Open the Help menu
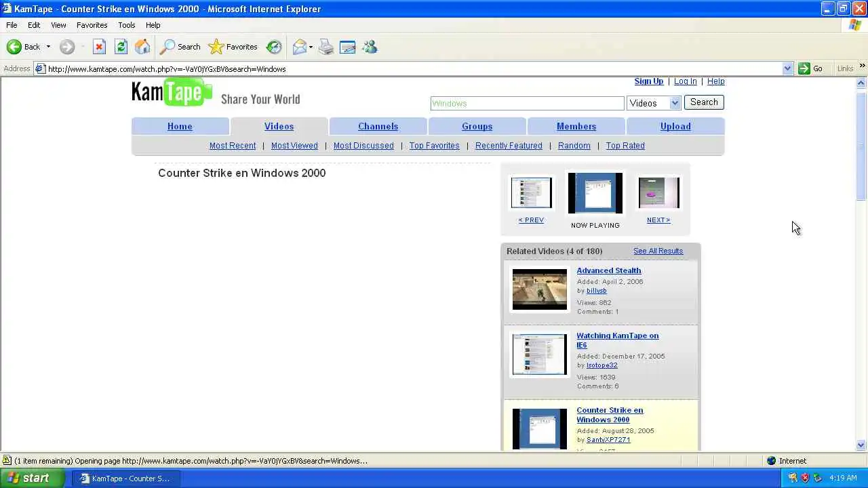The width and height of the screenshot is (868, 488). tap(153, 25)
